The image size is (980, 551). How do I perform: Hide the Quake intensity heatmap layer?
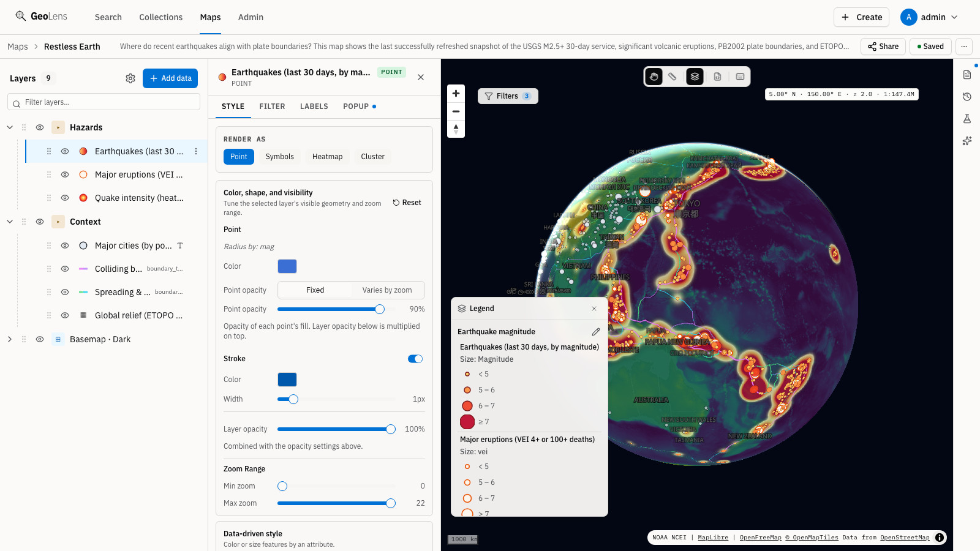(65, 198)
